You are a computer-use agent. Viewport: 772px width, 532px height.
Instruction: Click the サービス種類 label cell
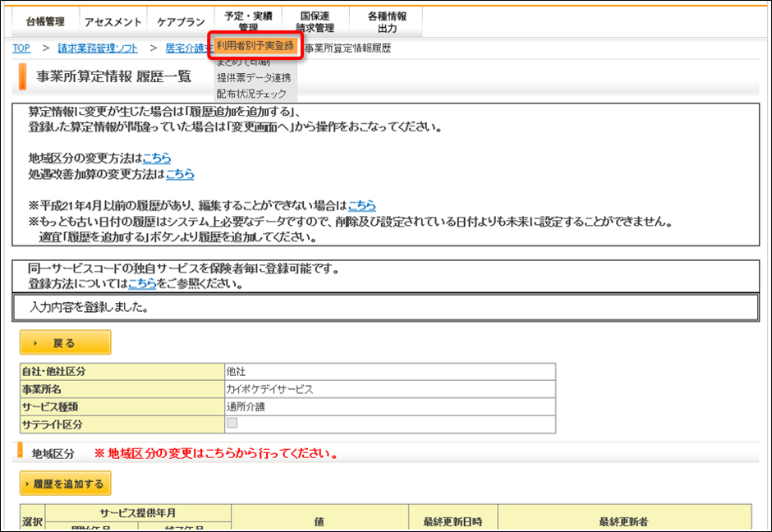tap(122, 407)
